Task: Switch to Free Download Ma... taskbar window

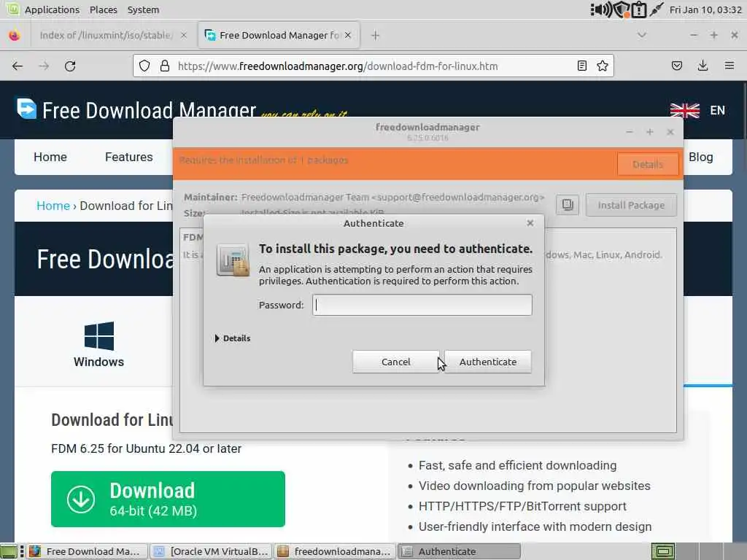Action: pyautogui.click(x=88, y=551)
